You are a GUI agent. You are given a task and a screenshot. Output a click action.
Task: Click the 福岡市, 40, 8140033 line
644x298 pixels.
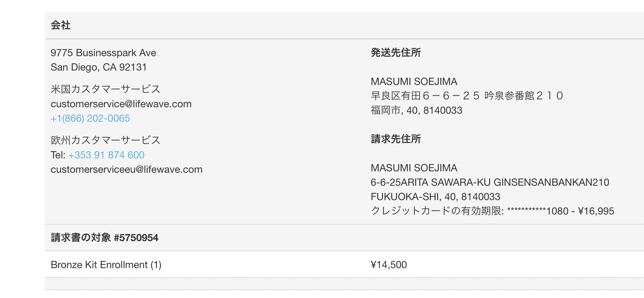(x=417, y=110)
